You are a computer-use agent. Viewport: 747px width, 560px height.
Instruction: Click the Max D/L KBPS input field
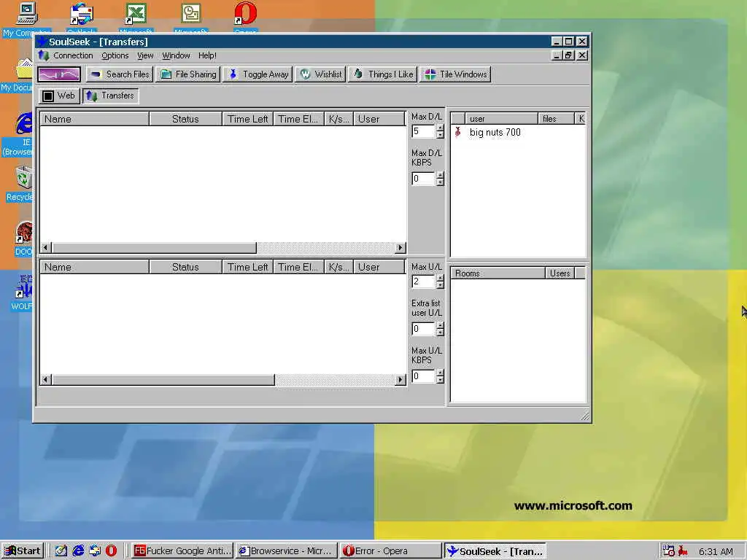(x=423, y=179)
